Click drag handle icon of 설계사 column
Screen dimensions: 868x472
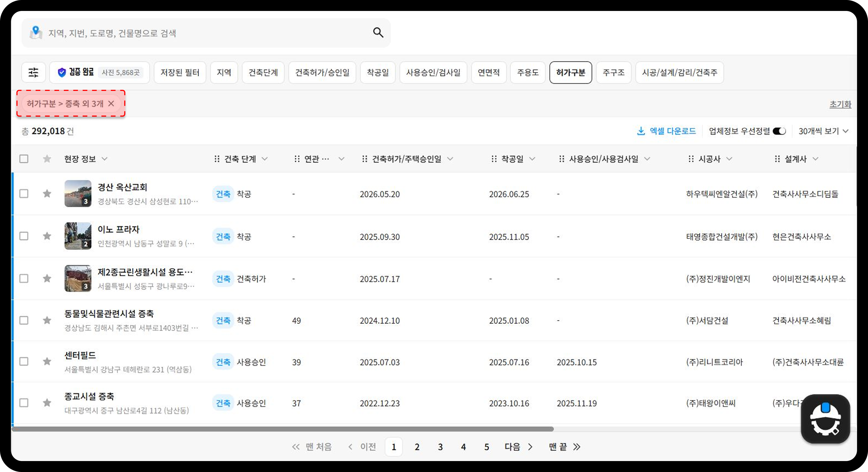tap(777, 159)
